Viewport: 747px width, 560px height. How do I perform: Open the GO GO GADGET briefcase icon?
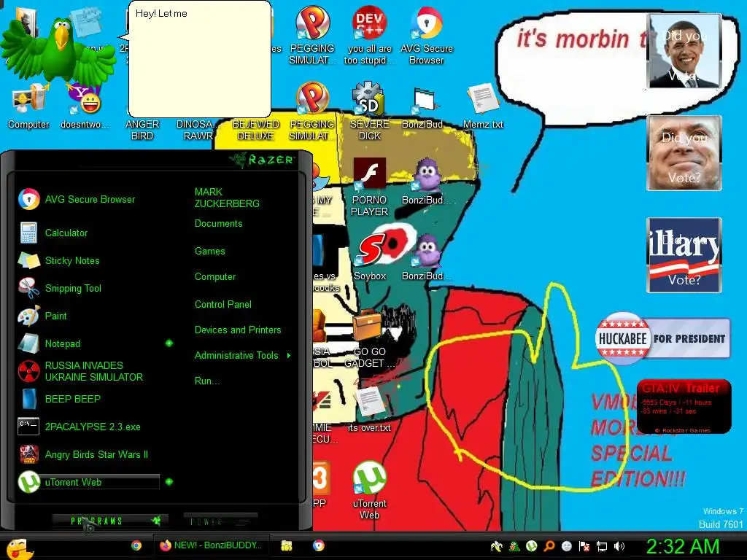[370, 338]
